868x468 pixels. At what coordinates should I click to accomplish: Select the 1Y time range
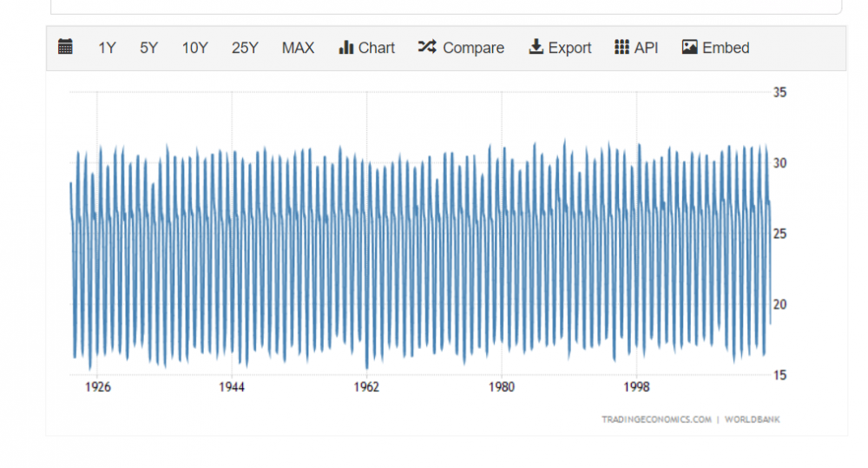107,49
